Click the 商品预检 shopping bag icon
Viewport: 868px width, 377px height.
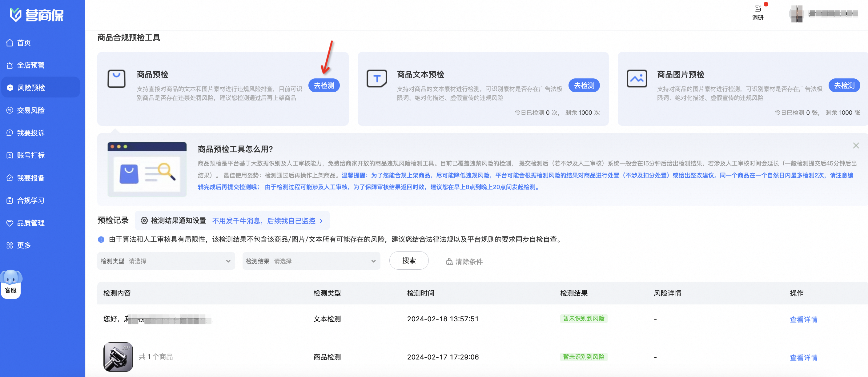(116, 79)
